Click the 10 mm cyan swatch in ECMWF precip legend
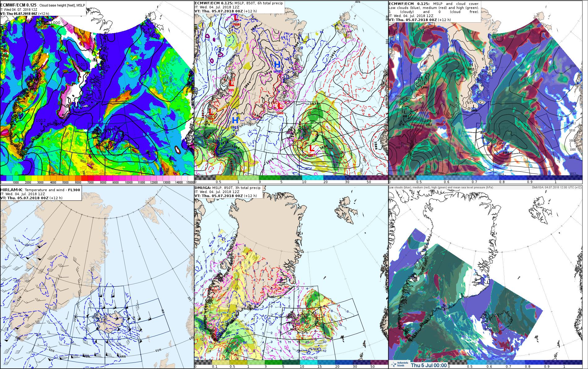The image size is (588, 369). [312, 178]
